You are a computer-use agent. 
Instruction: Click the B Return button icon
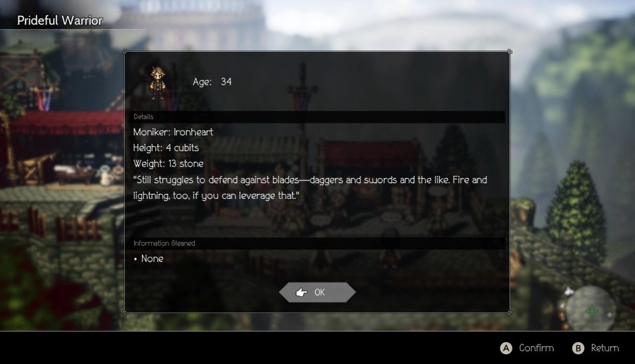click(578, 348)
